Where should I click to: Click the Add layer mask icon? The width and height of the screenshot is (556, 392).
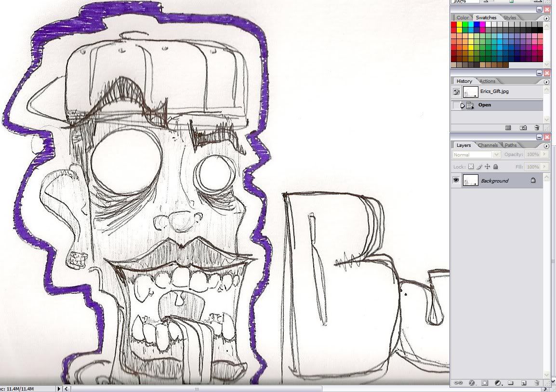[485, 383]
